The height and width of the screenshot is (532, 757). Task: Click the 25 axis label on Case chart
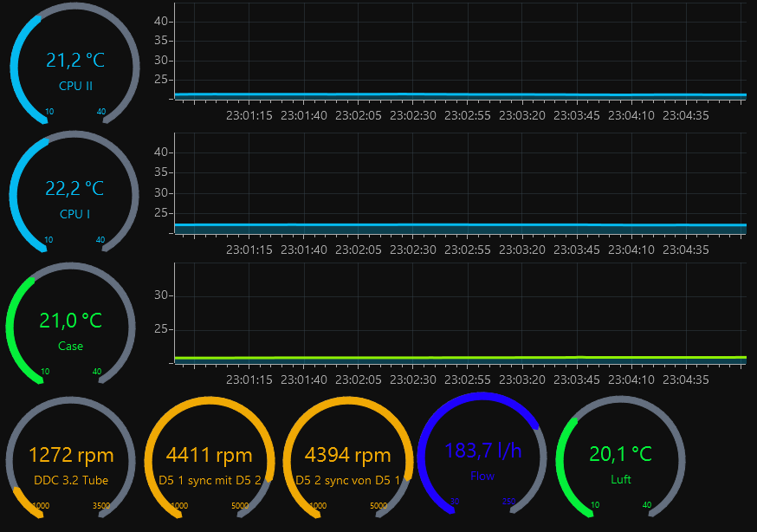(161, 328)
